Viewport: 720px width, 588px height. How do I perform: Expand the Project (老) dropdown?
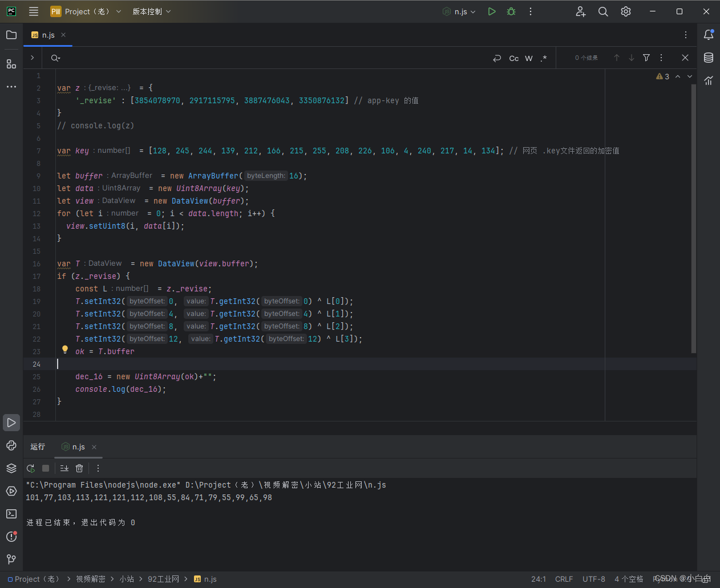[86, 11]
